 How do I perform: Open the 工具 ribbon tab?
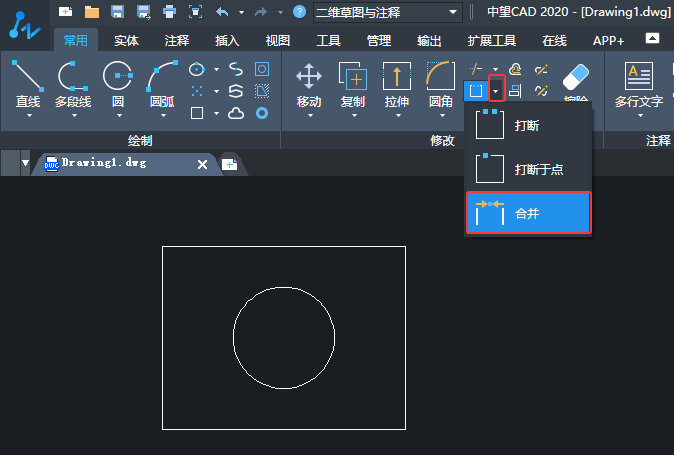coord(328,40)
